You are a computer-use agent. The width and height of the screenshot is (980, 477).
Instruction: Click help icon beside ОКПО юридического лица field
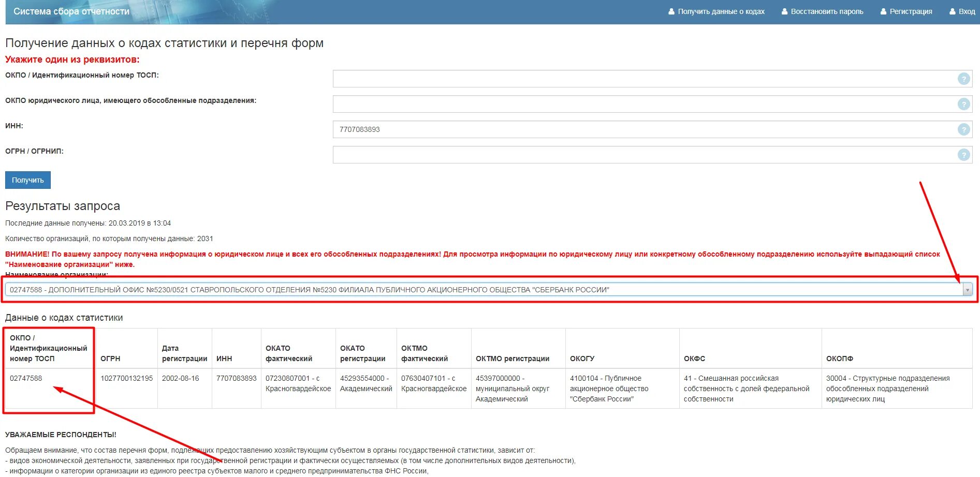963,104
